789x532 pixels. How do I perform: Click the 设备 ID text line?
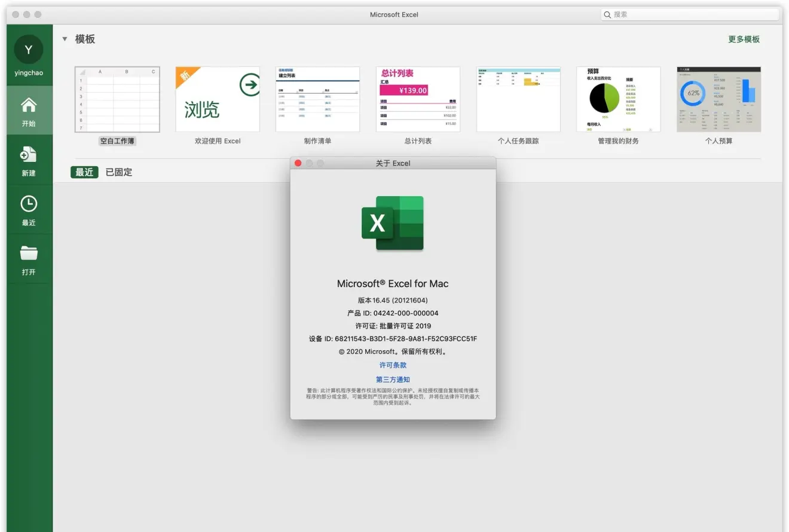tap(393, 339)
